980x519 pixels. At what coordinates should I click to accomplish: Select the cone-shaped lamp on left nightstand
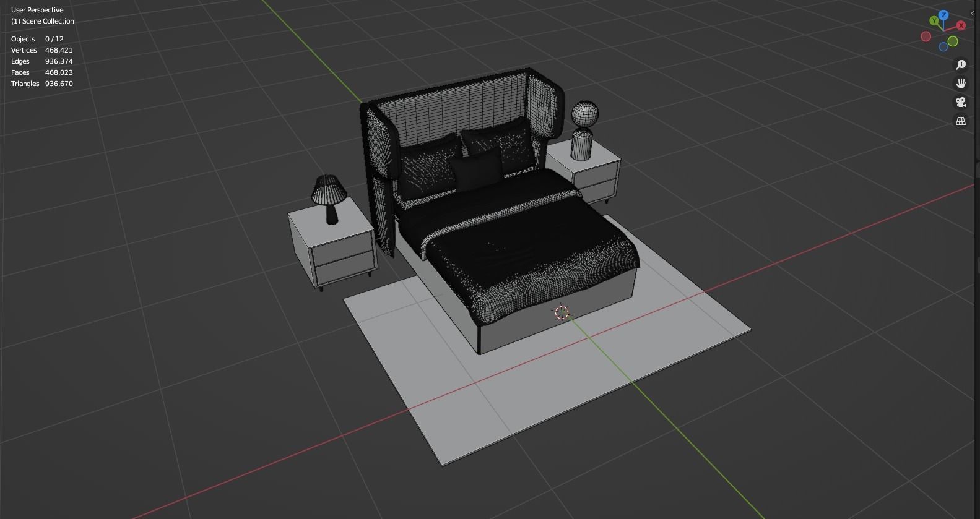click(329, 199)
